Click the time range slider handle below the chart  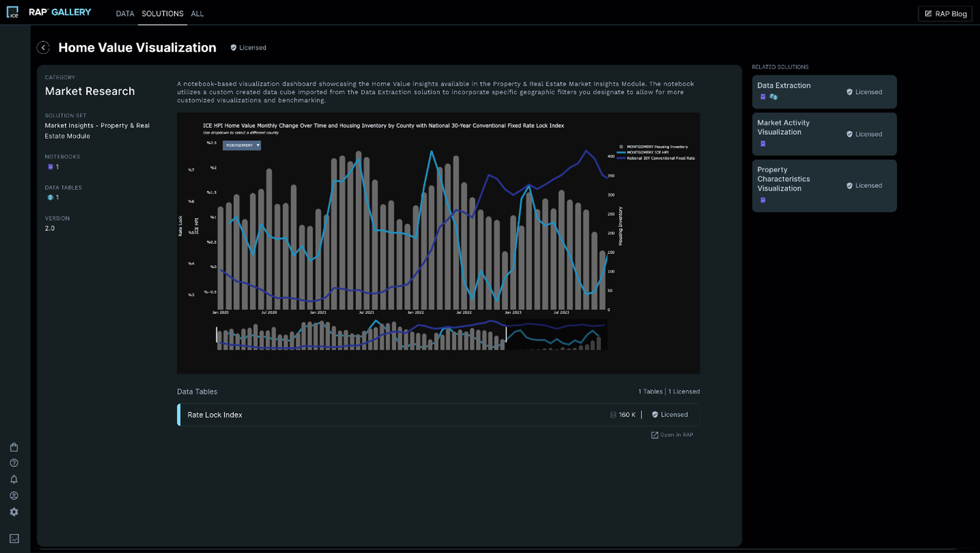tap(507, 335)
